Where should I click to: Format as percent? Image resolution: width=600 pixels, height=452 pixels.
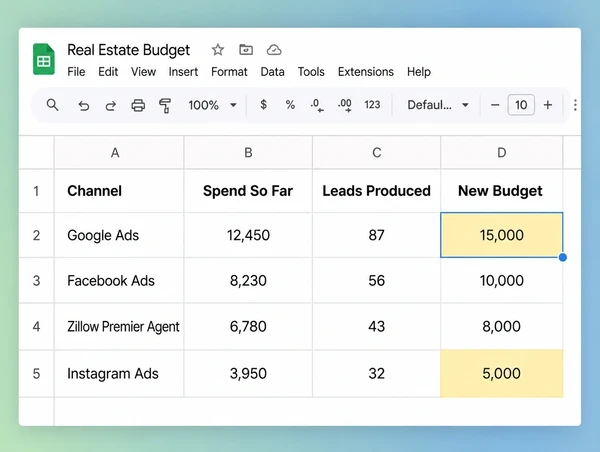[290, 105]
